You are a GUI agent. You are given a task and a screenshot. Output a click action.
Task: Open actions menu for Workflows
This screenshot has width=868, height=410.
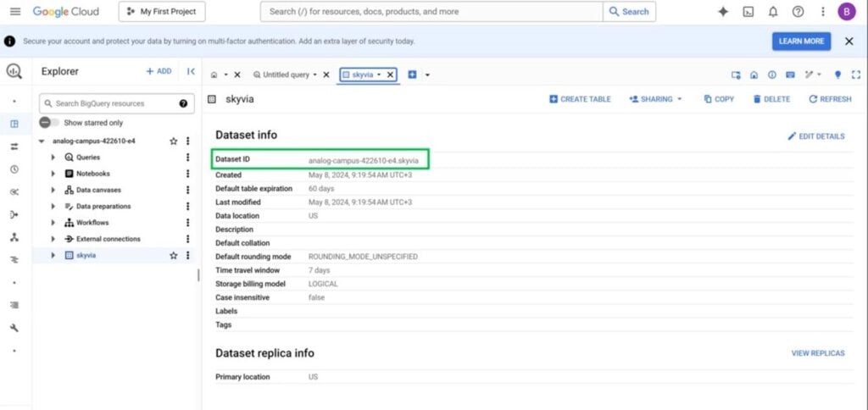[187, 223]
